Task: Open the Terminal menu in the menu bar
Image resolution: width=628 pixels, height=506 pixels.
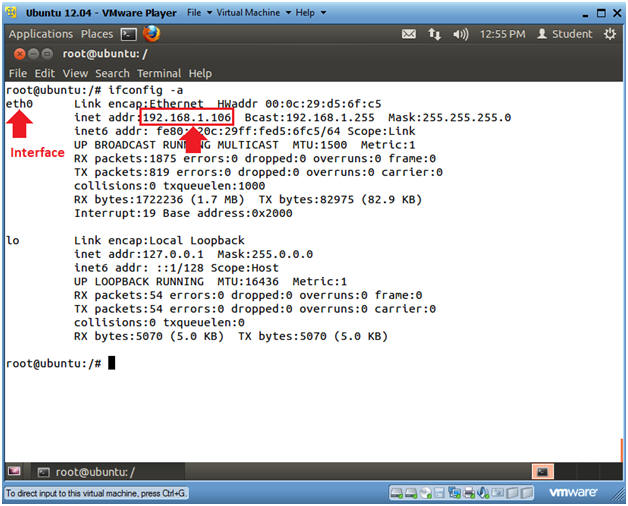Action: 159,73
